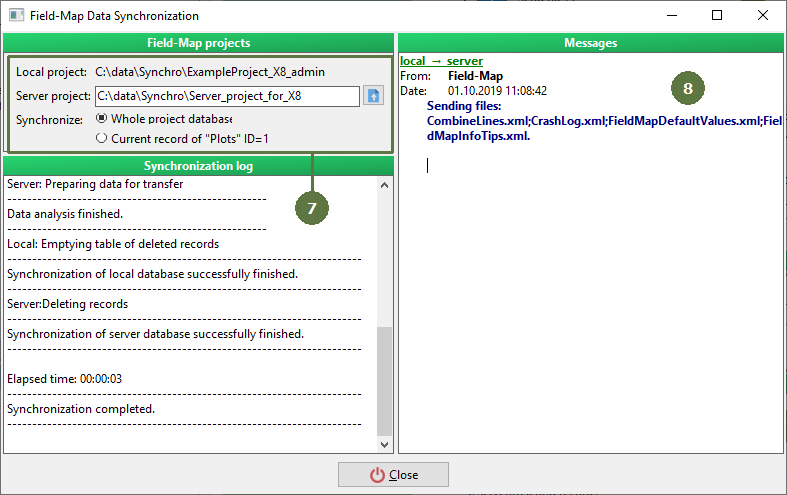Click the server project browse folder icon
The image size is (787, 495).
(x=374, y=96)
